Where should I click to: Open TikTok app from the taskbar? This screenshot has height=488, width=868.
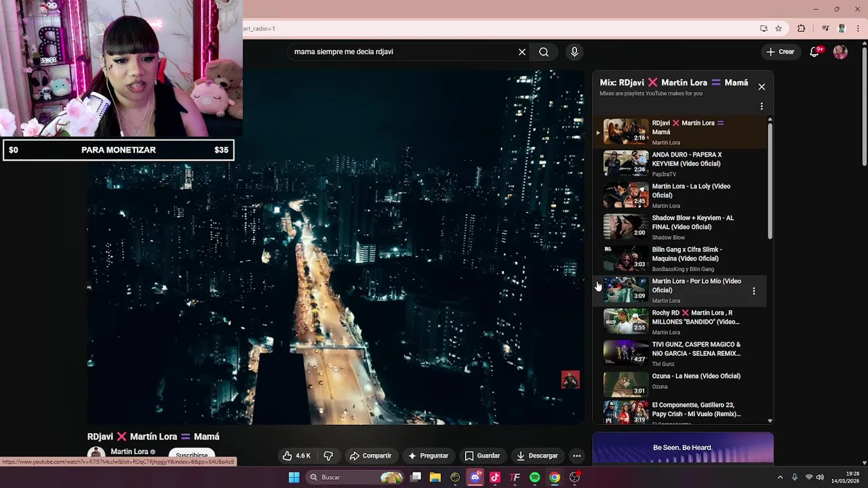495,477
